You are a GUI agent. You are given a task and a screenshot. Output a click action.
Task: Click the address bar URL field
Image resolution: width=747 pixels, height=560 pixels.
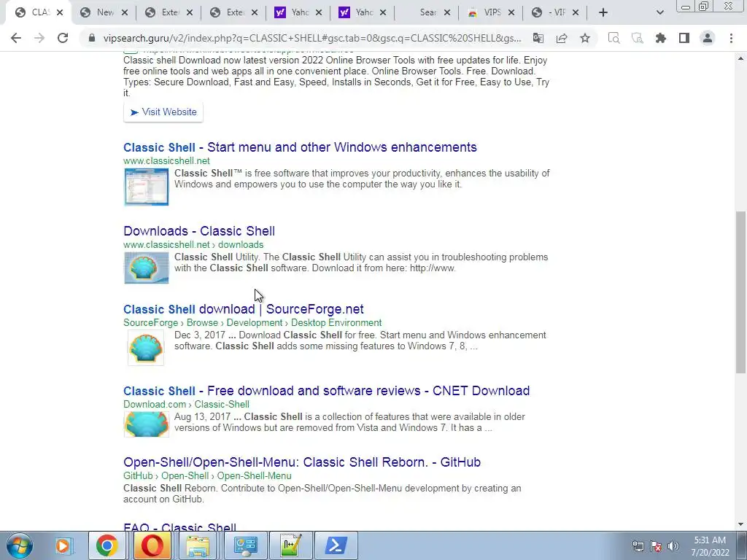pyautogui.click(x=312, y=38)
